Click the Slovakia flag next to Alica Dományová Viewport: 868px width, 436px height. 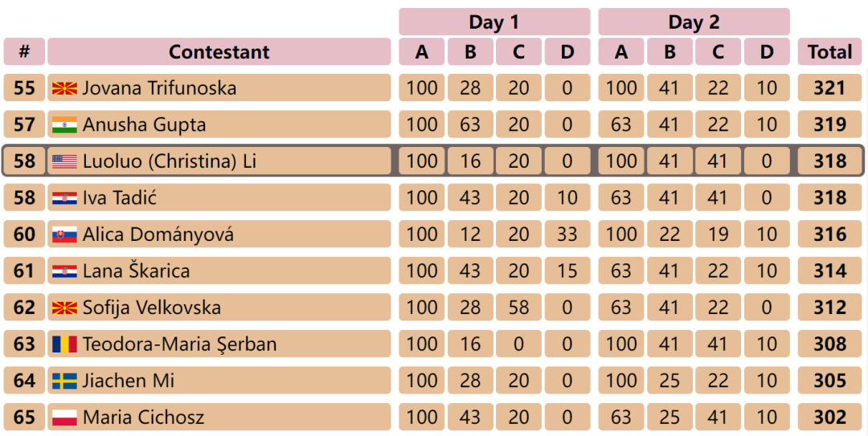tap(64, 234)
